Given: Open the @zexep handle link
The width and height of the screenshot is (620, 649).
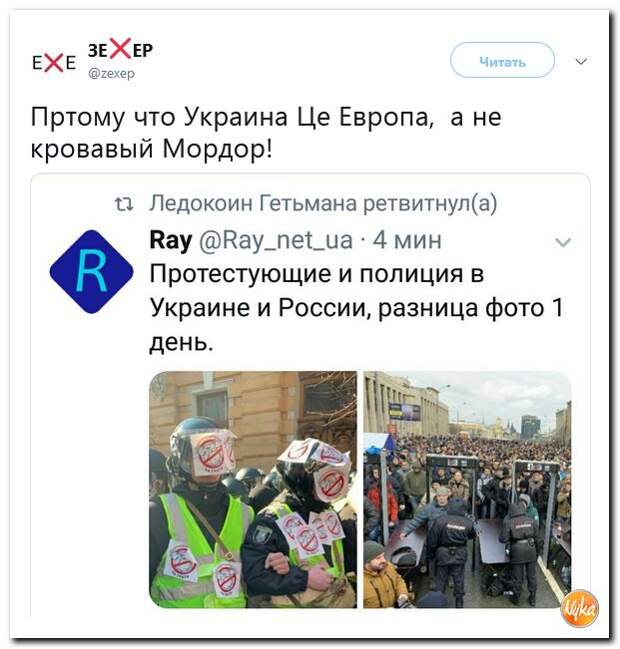Looking at the screenshot, I should pos(112,73).
